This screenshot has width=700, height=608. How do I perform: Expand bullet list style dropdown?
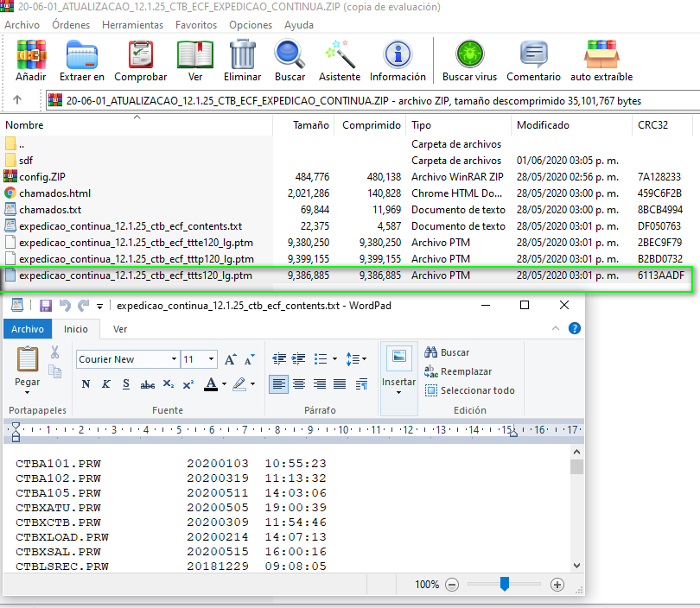[x=334, y=359]
